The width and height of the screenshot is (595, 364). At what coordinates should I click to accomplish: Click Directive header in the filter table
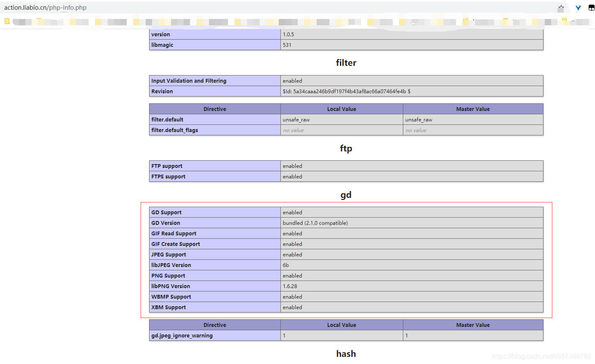215,109
